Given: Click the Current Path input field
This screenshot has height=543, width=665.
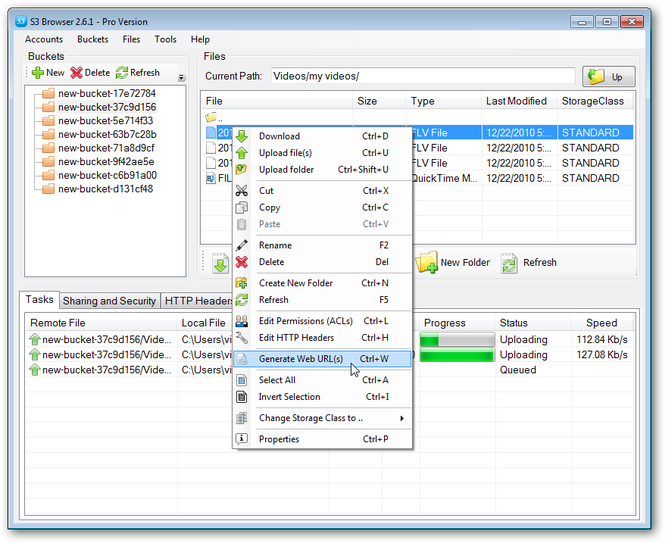Looking at the screenshot, I should pyautogui.click(x=423, y=77).
